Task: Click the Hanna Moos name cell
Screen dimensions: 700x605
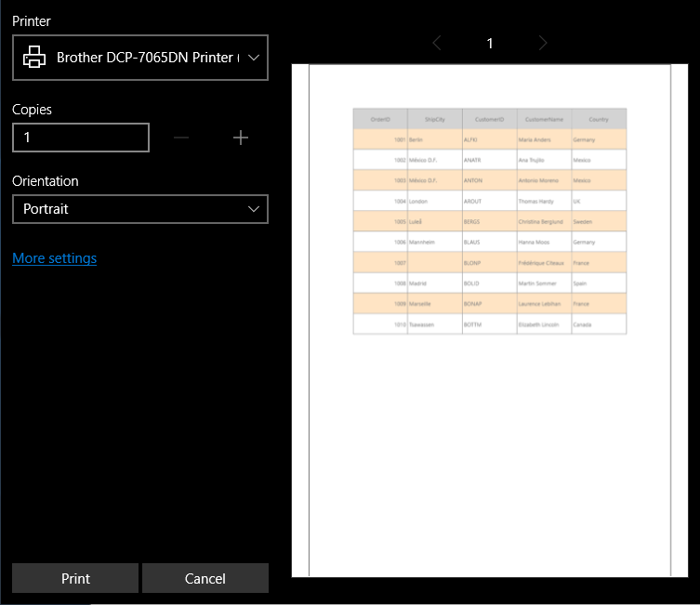Action: (x=544, y=242)
